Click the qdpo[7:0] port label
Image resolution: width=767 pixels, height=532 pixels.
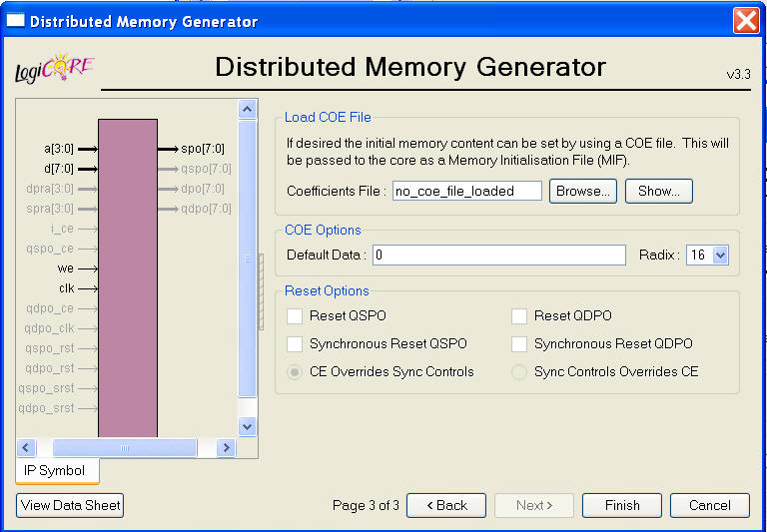[x=206, y=209]
